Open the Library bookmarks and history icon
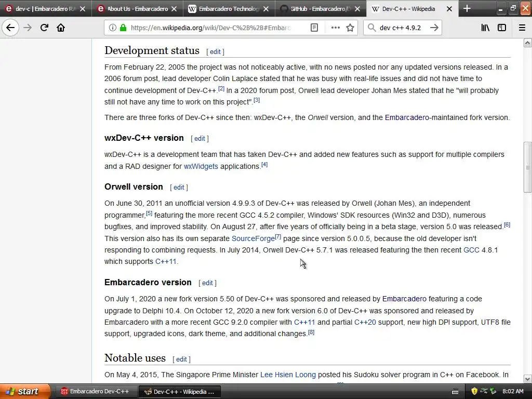532x399 pixels. 485,28
